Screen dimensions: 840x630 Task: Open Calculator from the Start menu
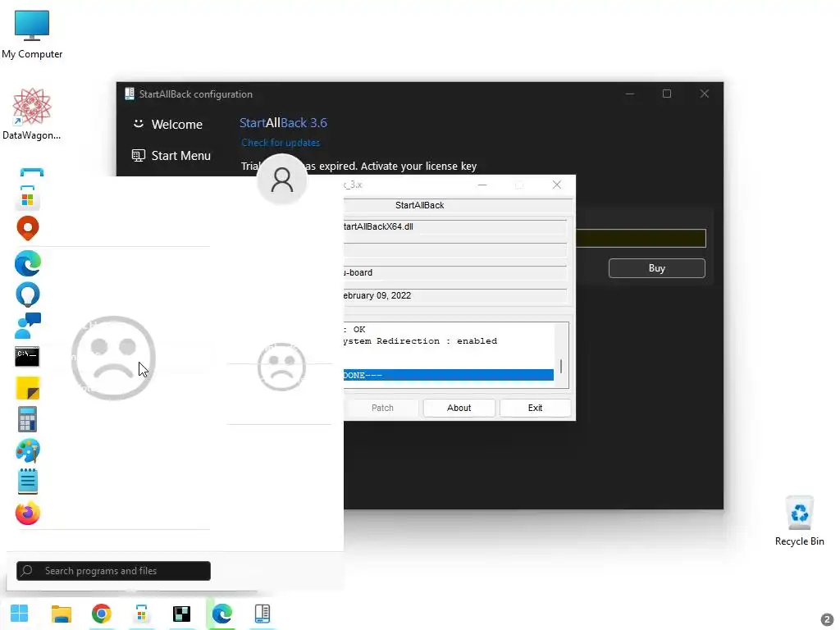coord(27,419)
